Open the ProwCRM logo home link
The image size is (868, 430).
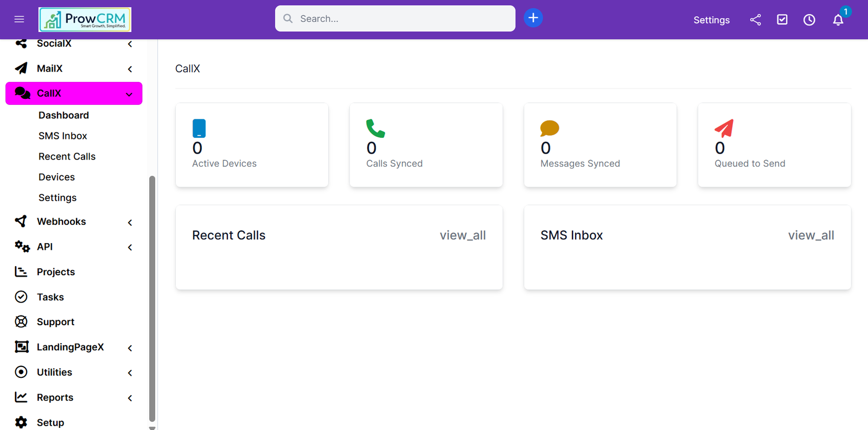(x=85, y=20)
